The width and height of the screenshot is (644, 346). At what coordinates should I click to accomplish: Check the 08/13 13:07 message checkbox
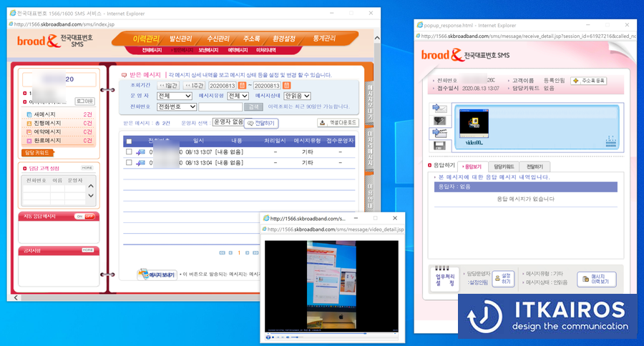(129, 152)
